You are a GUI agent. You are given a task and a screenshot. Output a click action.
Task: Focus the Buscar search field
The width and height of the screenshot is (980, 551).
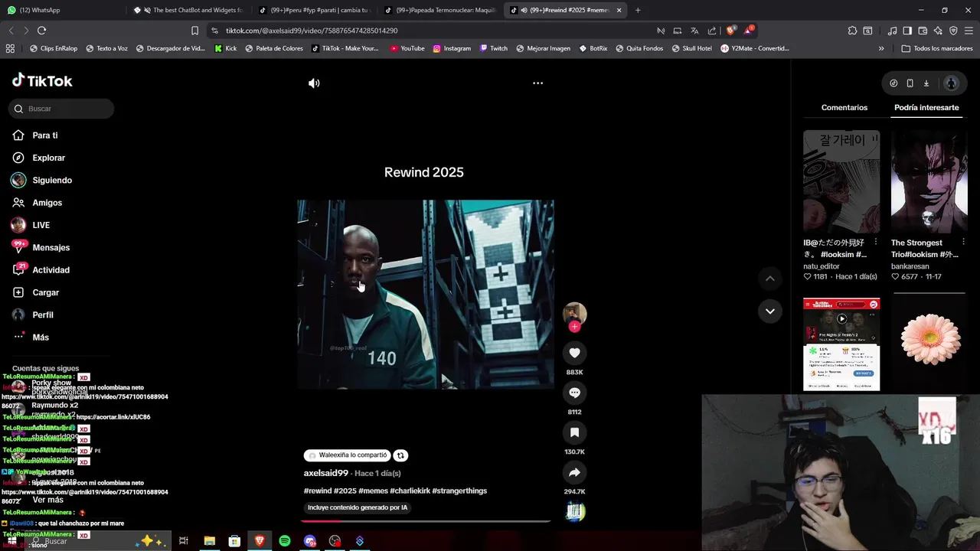tap(62, 109)
